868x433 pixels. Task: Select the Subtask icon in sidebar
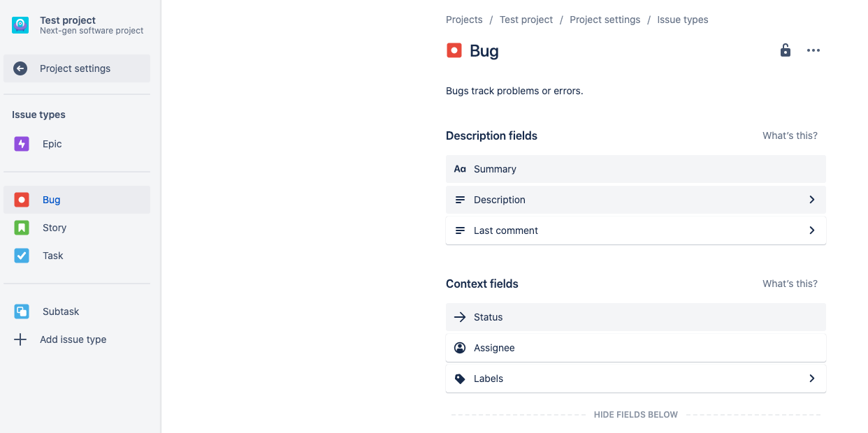tap(21, 311)
